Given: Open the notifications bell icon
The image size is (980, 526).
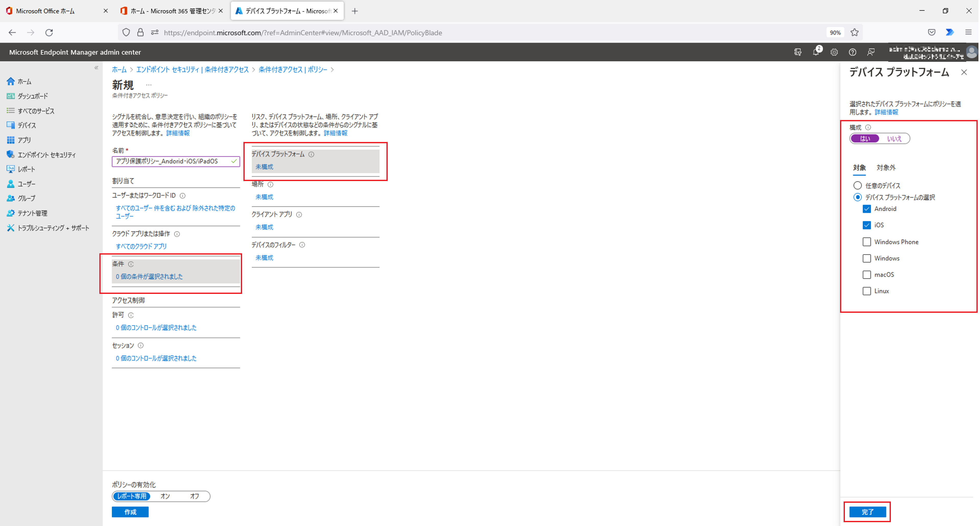Looking at the screenshot, I should (816, 52).
